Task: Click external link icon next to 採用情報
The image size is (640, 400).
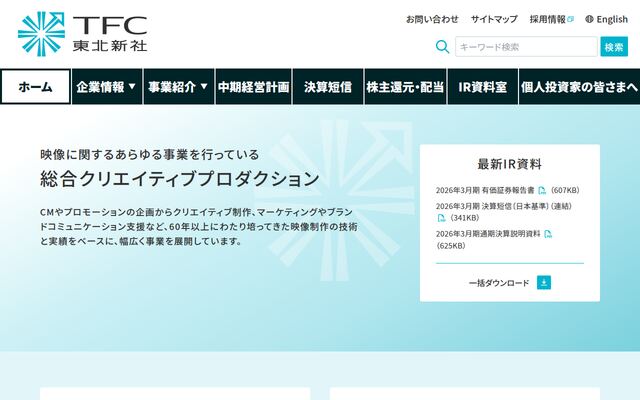Action: coord(571,19)
